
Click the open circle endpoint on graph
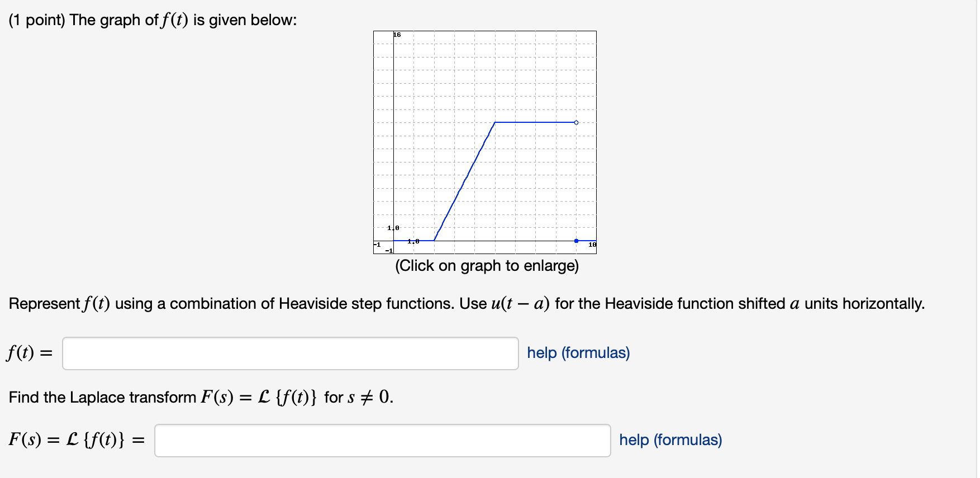click(x=576, y=122)
